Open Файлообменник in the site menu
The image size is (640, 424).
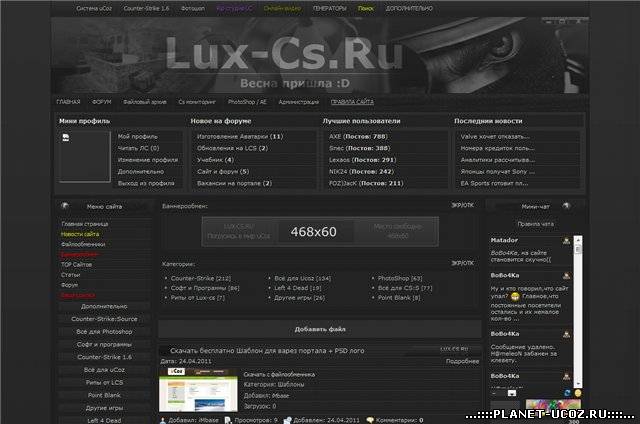[x=83, y=244]
